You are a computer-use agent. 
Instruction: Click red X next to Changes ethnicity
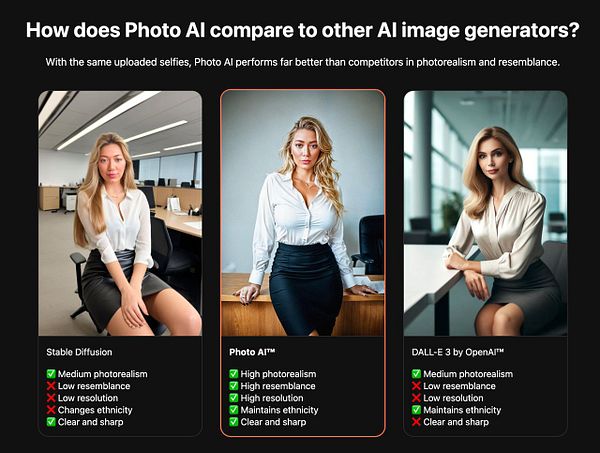(x=51, y=410)
